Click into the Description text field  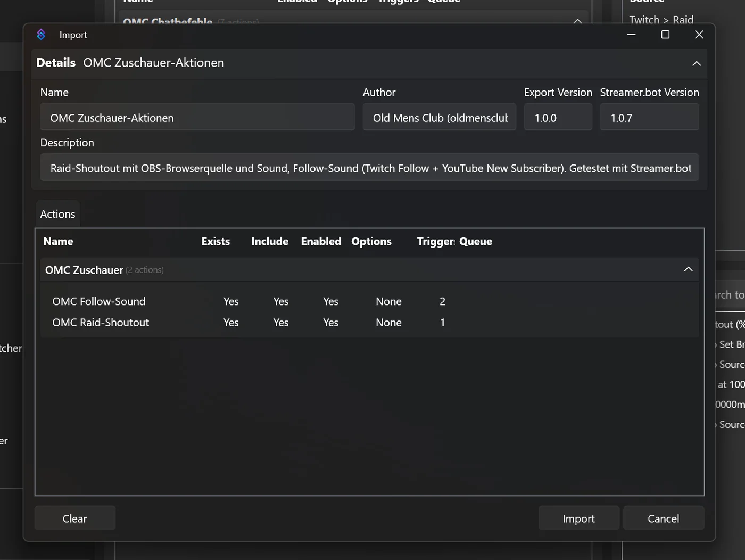click(370, 168)
